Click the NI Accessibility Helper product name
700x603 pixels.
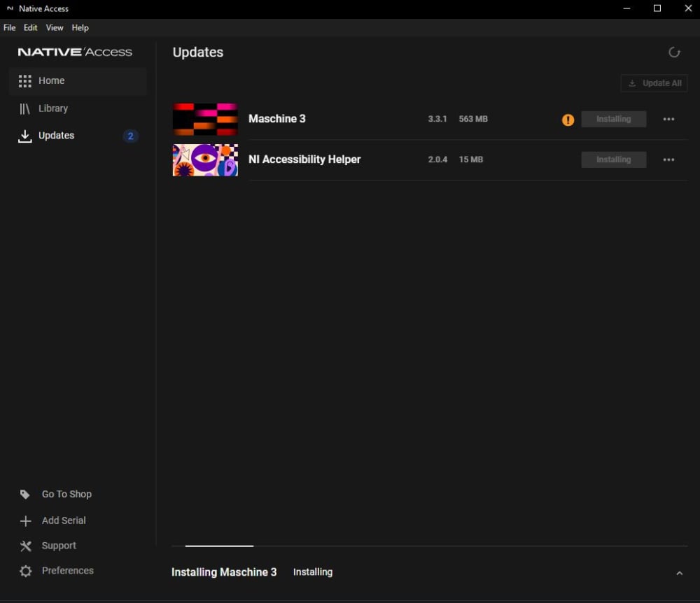[x=304, y=159]
